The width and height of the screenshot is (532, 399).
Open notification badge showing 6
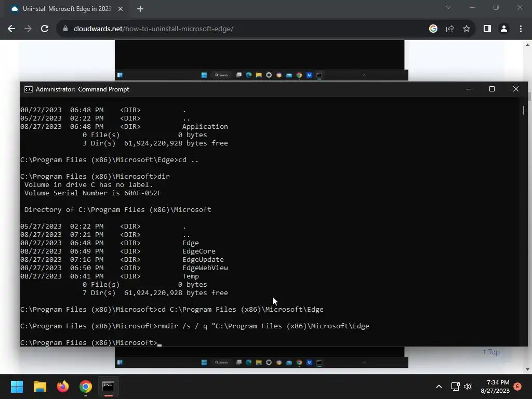pos(517,387)
